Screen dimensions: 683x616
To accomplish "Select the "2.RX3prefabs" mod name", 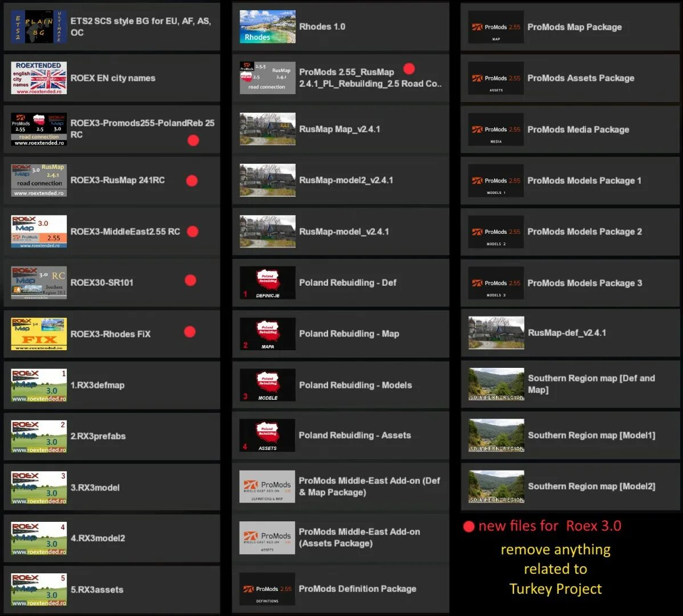I will coord(98,436).
